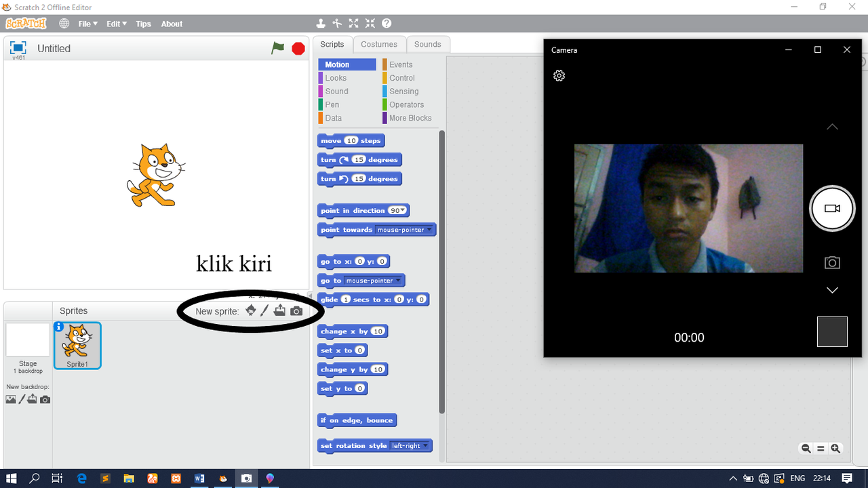Open go to mouse-pointer dropdown
The height and width of the screenshot is (488, 868).
397,281
